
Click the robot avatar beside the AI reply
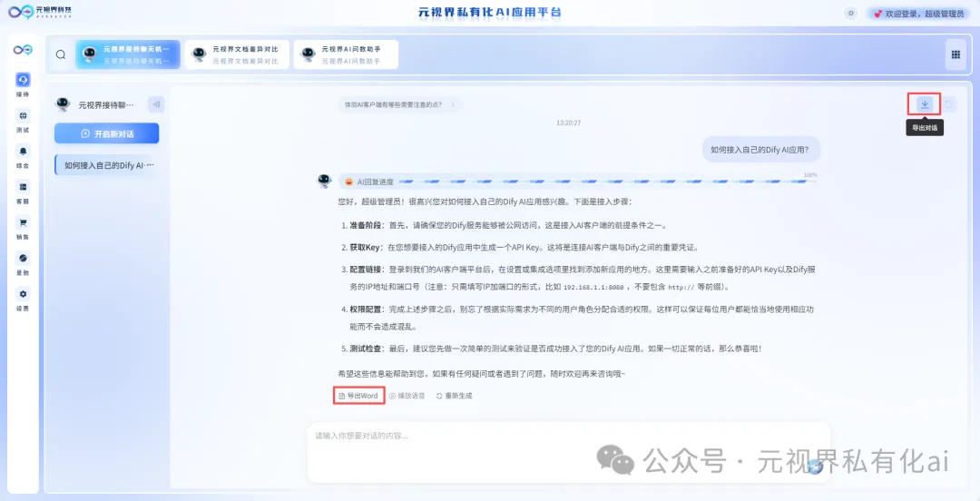(324, 182)
